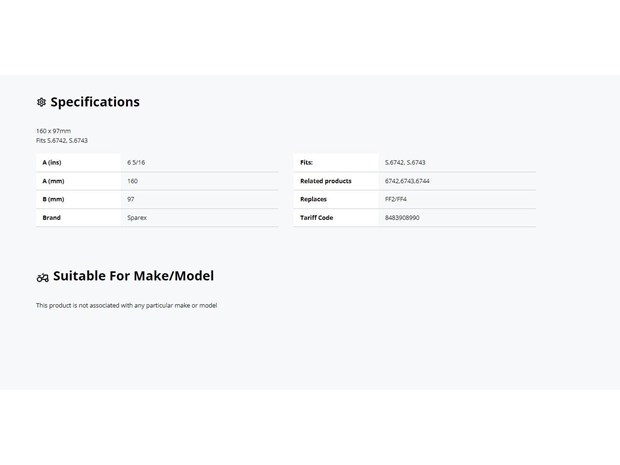Viewport: 620px width, 465px height.
Task: Click the B (mm) row label
Action: coord(53,199)
